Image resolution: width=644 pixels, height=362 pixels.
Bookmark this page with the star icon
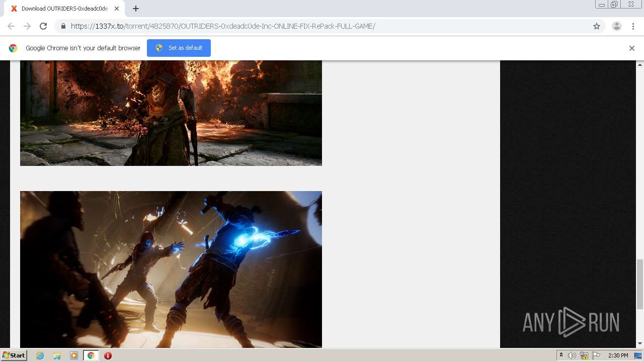click(597, 26)
